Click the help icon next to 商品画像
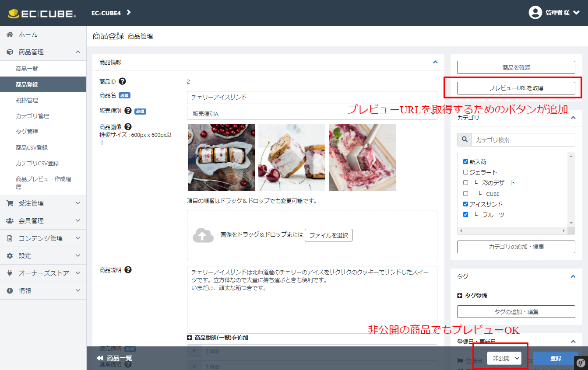Image resolution: width=588 pixels, height=370 pixels. (128, 127)
